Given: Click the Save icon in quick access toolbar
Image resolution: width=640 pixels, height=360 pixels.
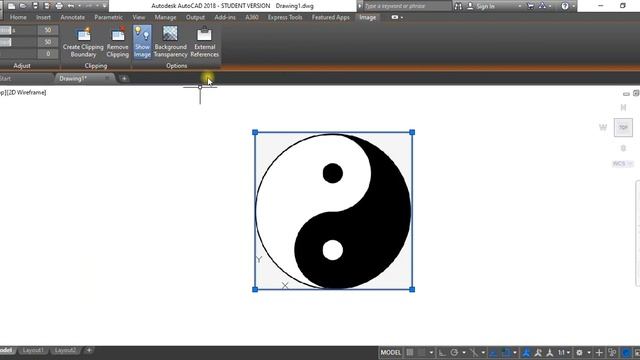Looking at the screenshot, I should (x=35, y=6).
